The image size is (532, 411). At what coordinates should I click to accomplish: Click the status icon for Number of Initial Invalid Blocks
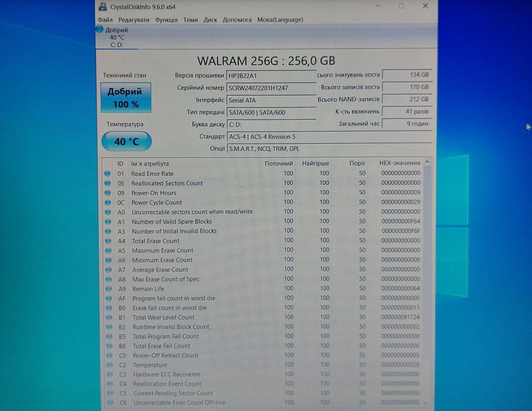(108, 231)
